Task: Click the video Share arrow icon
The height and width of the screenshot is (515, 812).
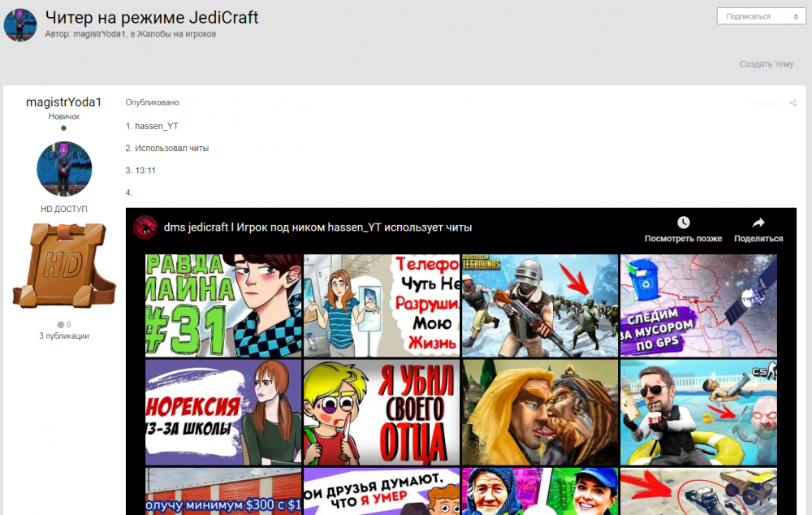Action: (758, 223)
